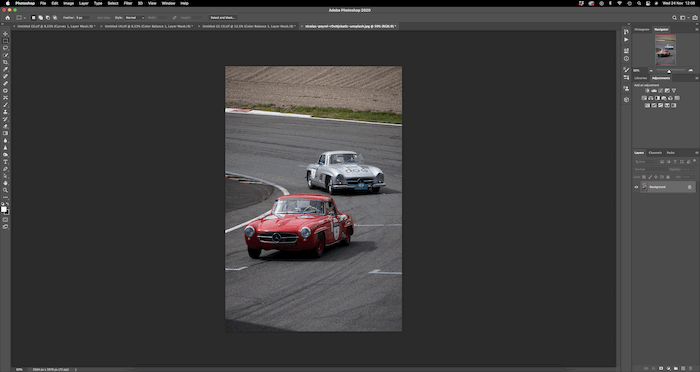The width and height of the screenshot is (700, 372).
Task: Select the Gradient tool
Action: 5,133
